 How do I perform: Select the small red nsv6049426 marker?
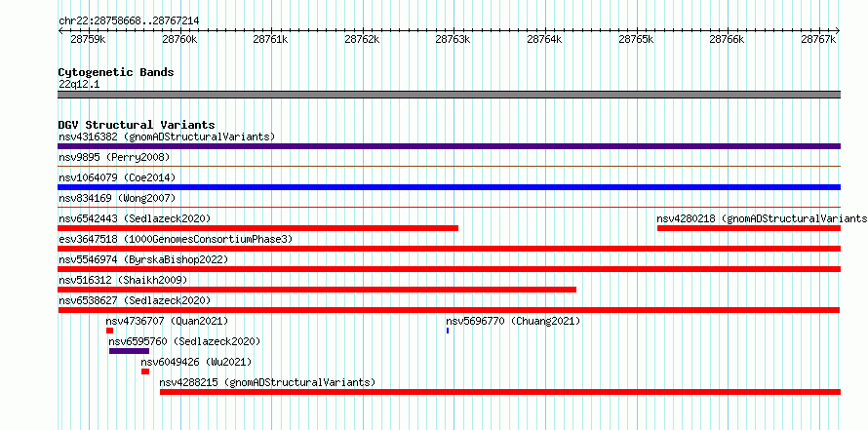tap(145, 371)
